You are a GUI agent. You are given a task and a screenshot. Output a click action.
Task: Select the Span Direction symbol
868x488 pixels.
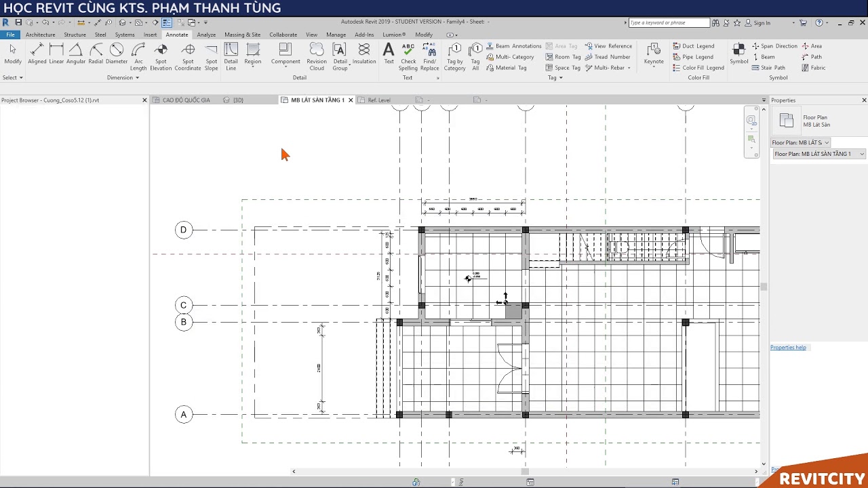pos(774,46)
